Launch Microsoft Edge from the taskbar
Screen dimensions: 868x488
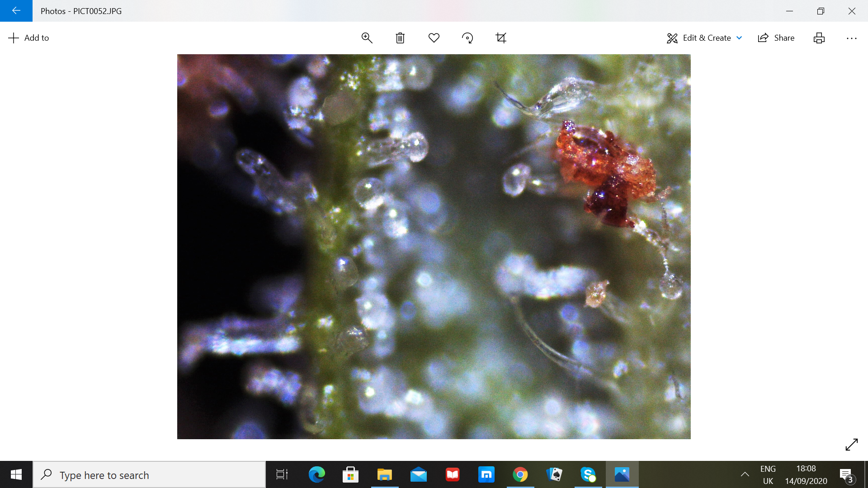pyautogui.click(x=316, y=474)
